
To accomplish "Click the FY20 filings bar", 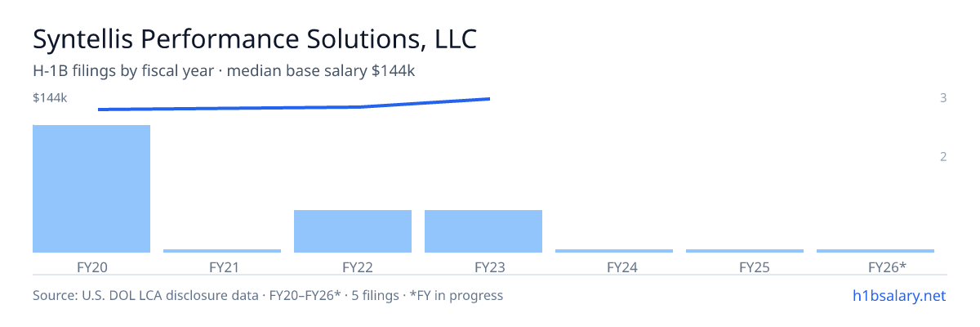I will pyautogui.click(x=91, y=189).
